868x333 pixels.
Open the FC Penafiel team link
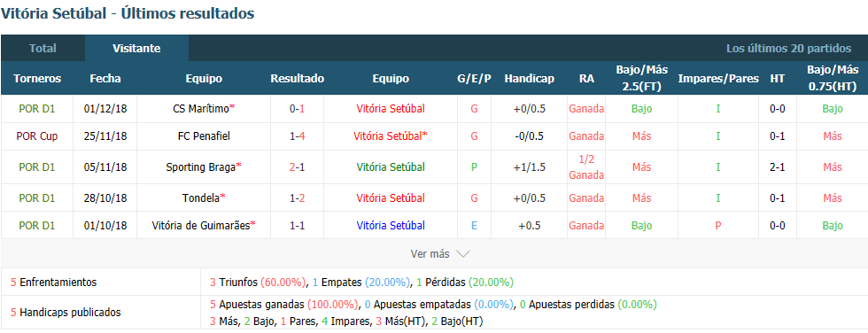point(204,136)
